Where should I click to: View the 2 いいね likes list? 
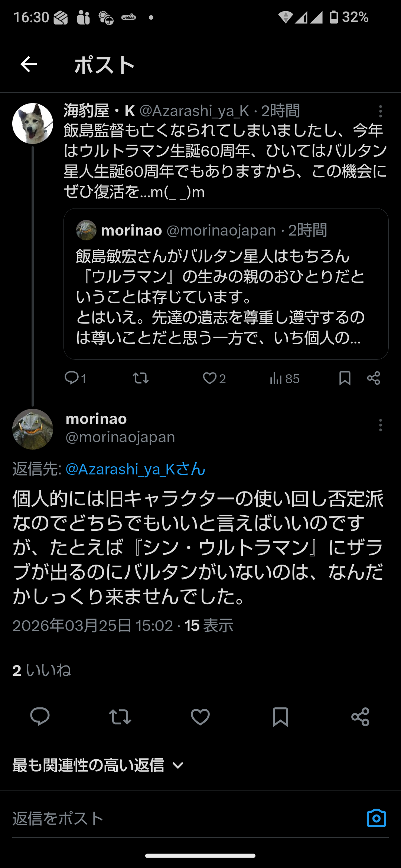click(42, 670)
